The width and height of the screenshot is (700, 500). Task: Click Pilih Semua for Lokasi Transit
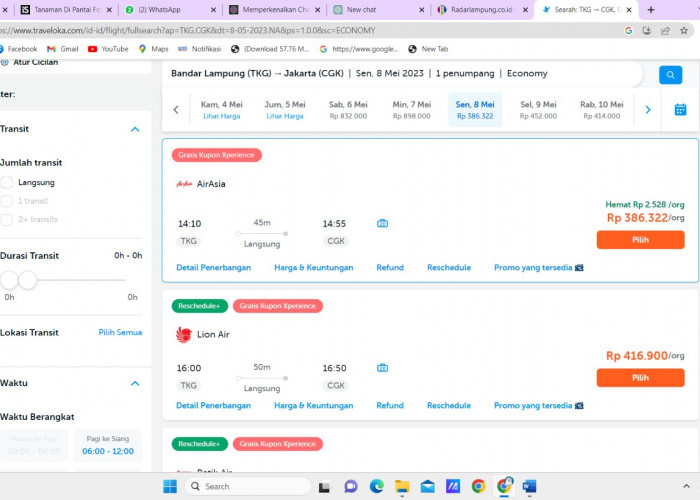point(120,332)
